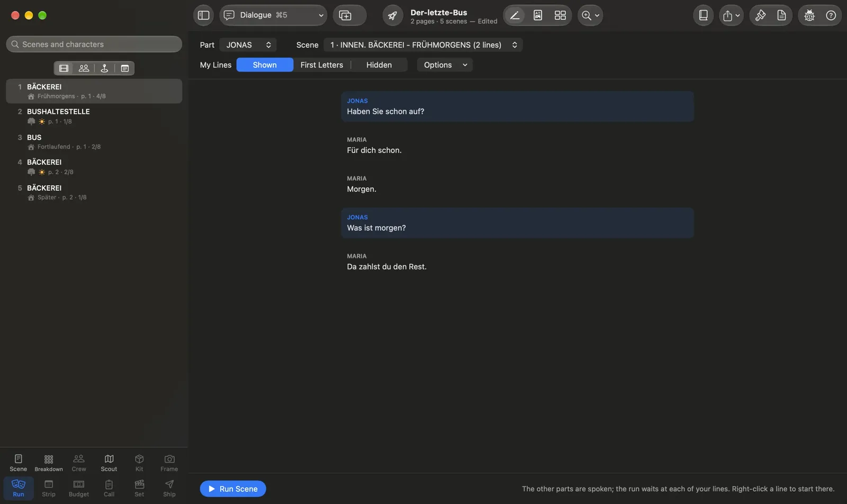
Task: Show scenes list filter in sidebar
Action: (64, 68)
